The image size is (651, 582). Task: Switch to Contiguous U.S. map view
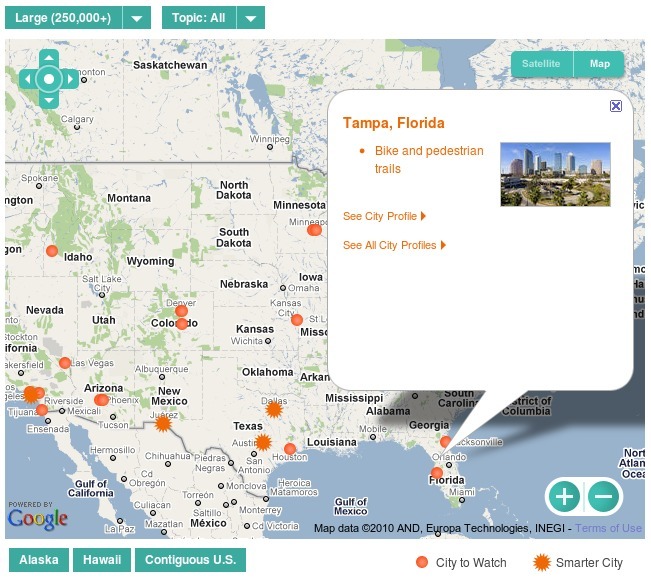point(190,560)
